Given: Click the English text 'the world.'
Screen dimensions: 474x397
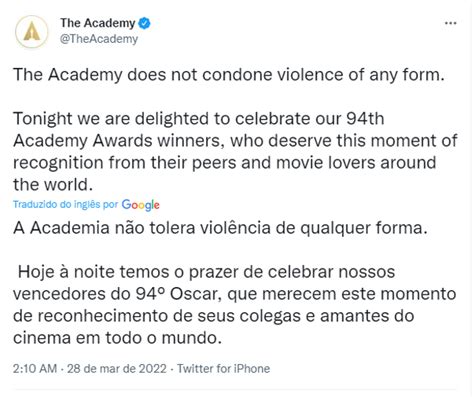Looking at the screenshot, I should 53,185.
